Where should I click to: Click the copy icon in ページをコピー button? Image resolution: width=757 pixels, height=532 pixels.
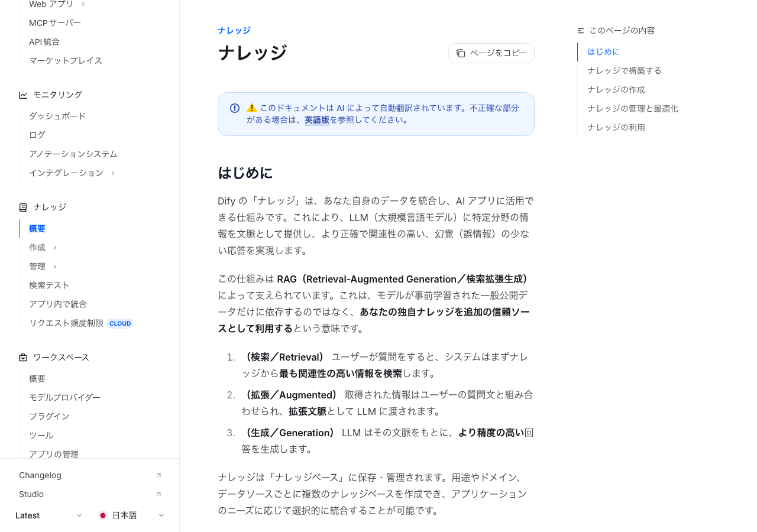[x=461, y=53]
